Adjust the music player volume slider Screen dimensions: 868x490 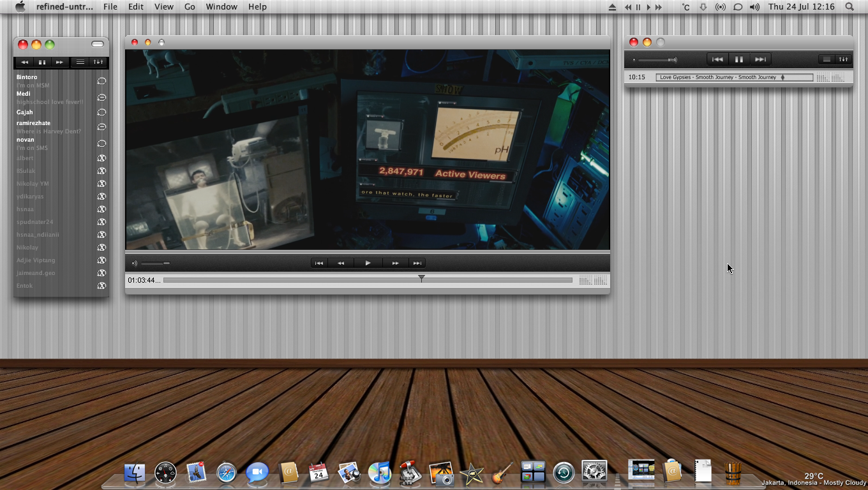[x=657, y=60]
